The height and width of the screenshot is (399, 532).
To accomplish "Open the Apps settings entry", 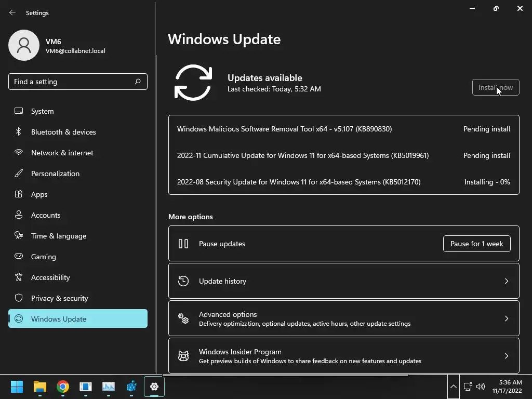I will pyautogui.click(x=78, y=194).
